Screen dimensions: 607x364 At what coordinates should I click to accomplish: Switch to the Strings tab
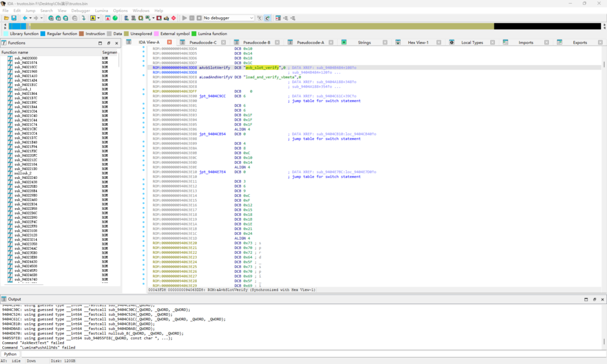[x=364, y=43]
